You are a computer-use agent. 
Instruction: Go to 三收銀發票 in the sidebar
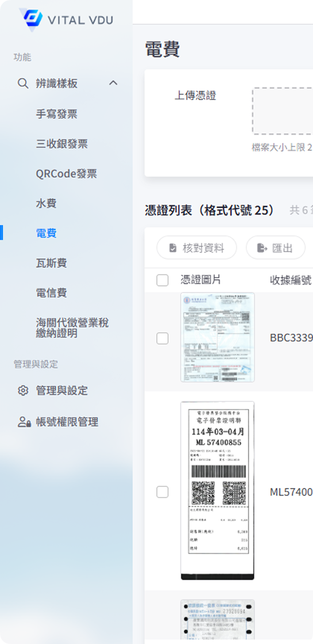(x=62, y=144)
